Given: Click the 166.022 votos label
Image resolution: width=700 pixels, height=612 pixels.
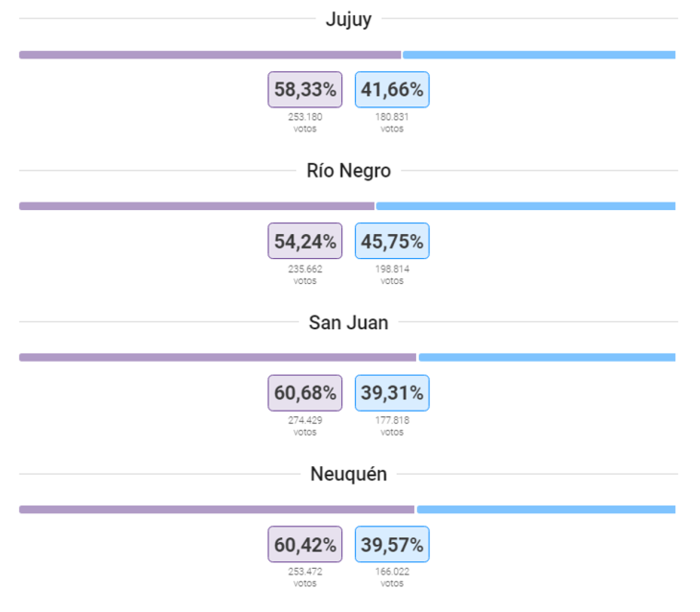Looking at the screenshot, I should tap(392, 577).
